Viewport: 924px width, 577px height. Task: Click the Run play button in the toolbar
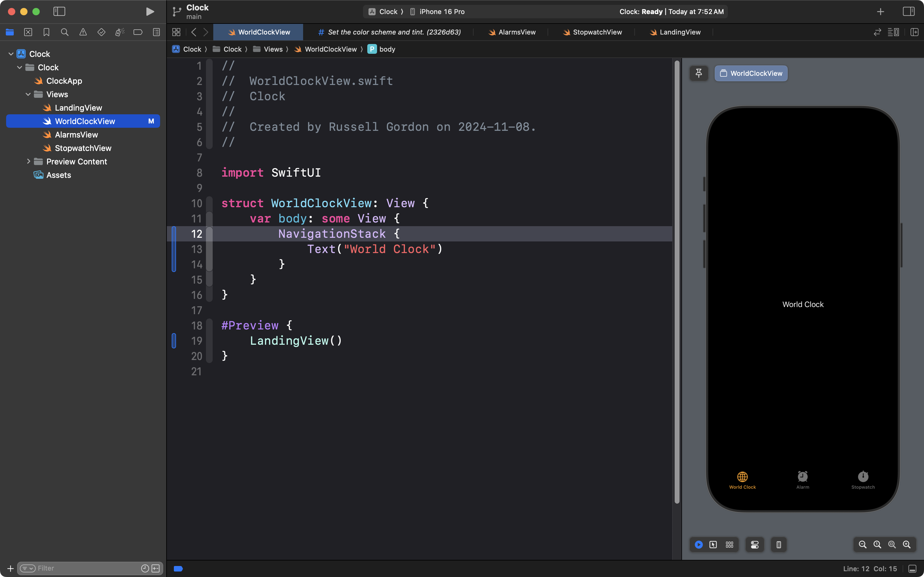pyautogui.click(x=150, y=11)
